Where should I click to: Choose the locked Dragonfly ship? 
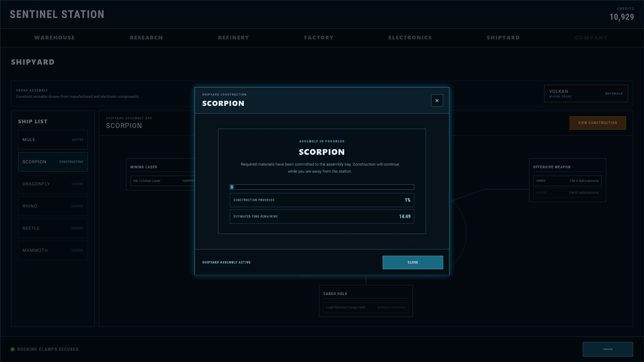click(x=53, y=184)
